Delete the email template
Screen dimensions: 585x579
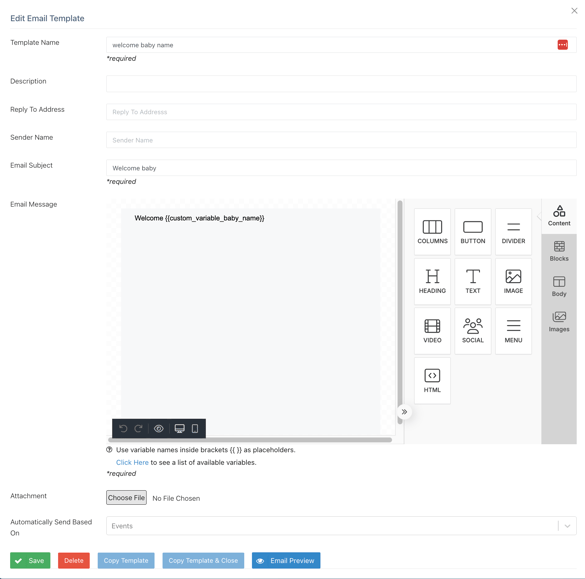click(73, 560)
